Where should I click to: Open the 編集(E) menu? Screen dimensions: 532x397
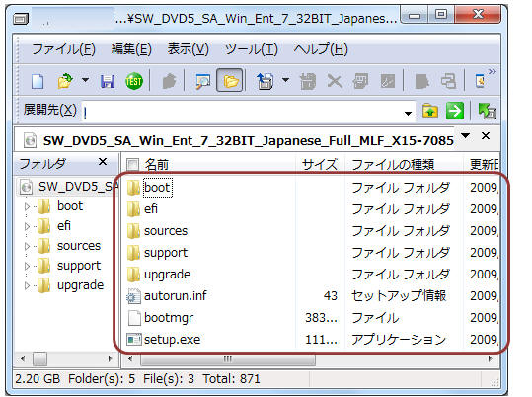131,49
